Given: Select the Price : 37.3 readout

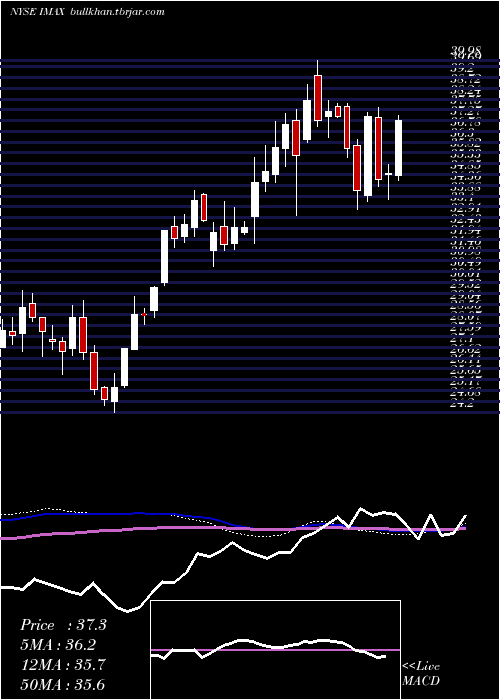Looking at the screenshot, I should pos(63,625).
